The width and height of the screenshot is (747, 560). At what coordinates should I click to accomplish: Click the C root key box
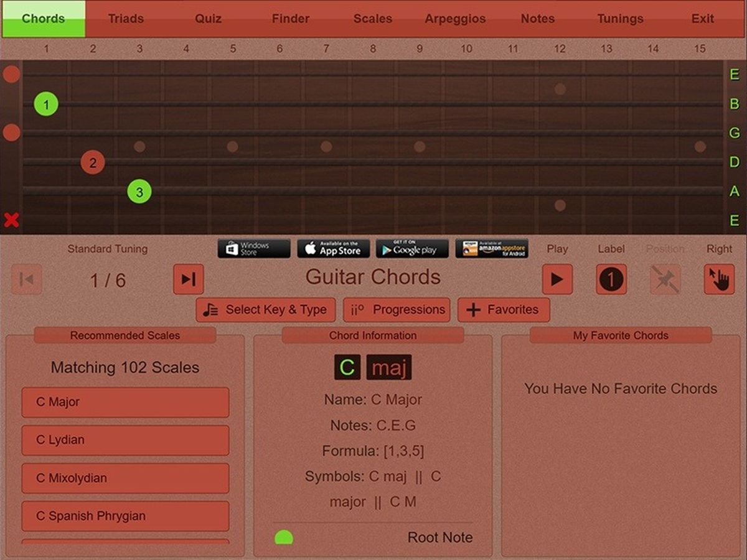pos(347,368)
